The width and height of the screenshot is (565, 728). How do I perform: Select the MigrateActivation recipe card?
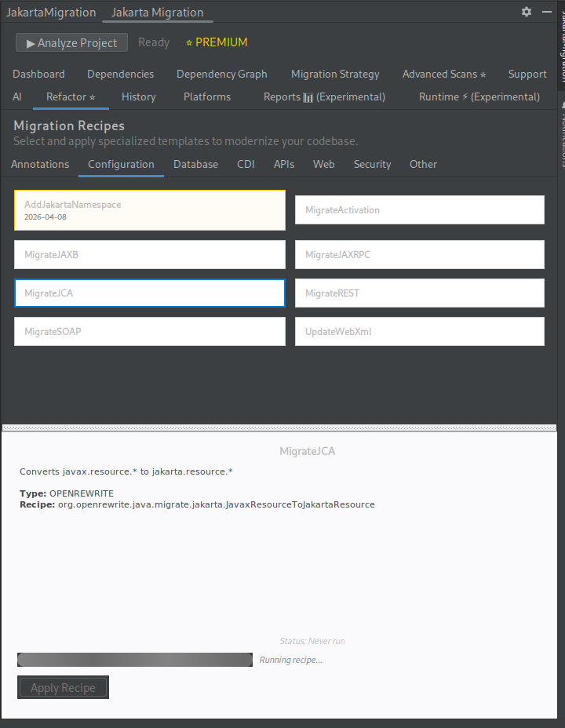pyautogui.click(x=420, y=210)
